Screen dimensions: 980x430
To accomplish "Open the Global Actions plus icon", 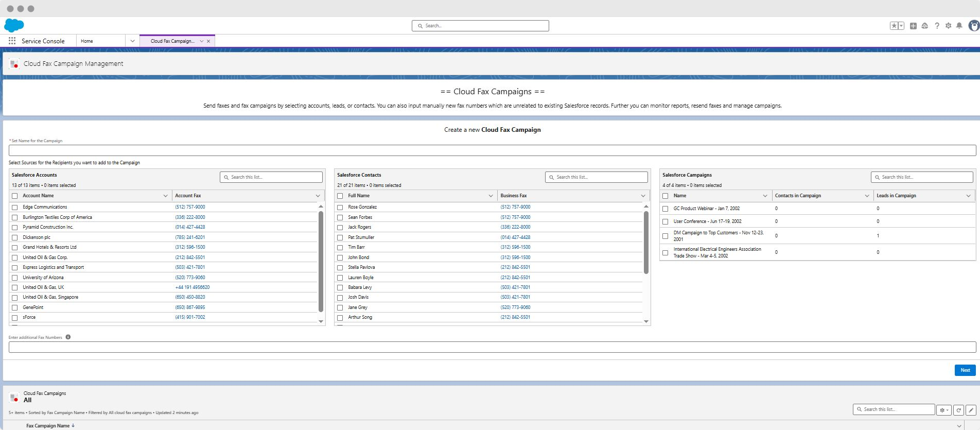I will pyautogui.click(x=913, y=26).
